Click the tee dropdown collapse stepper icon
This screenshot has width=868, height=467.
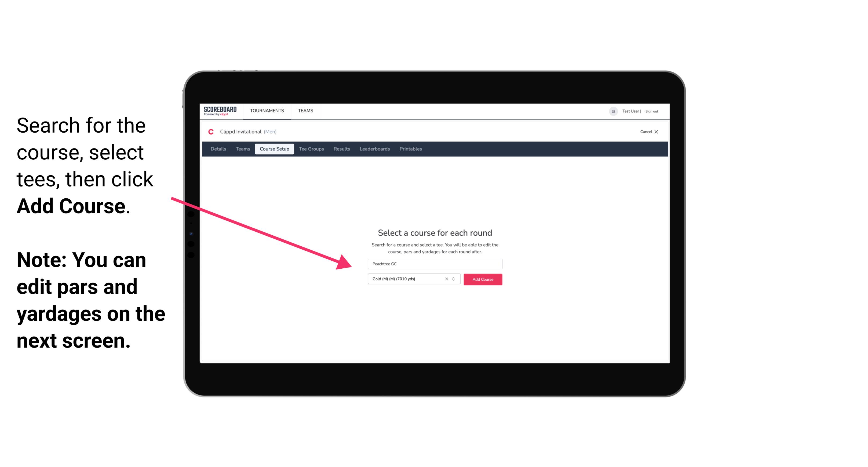tap(454, 279)
